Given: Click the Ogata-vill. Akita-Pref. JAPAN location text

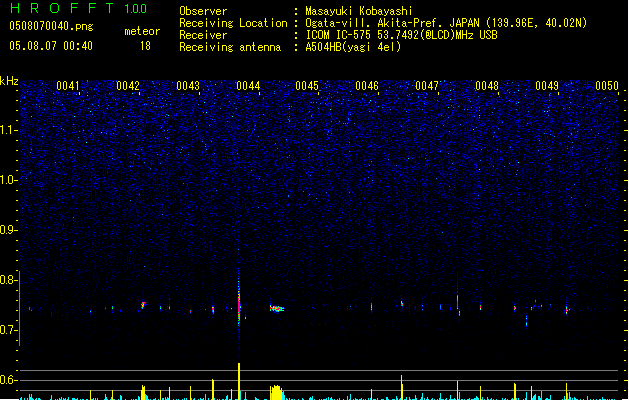Looking at the screenshot, I should coord(446,23).
